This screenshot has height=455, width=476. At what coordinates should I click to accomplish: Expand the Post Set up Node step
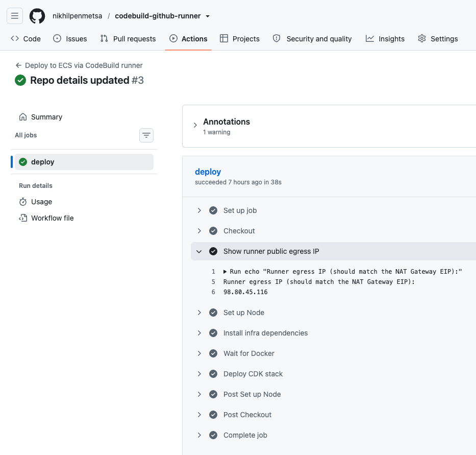coord(199,394)
